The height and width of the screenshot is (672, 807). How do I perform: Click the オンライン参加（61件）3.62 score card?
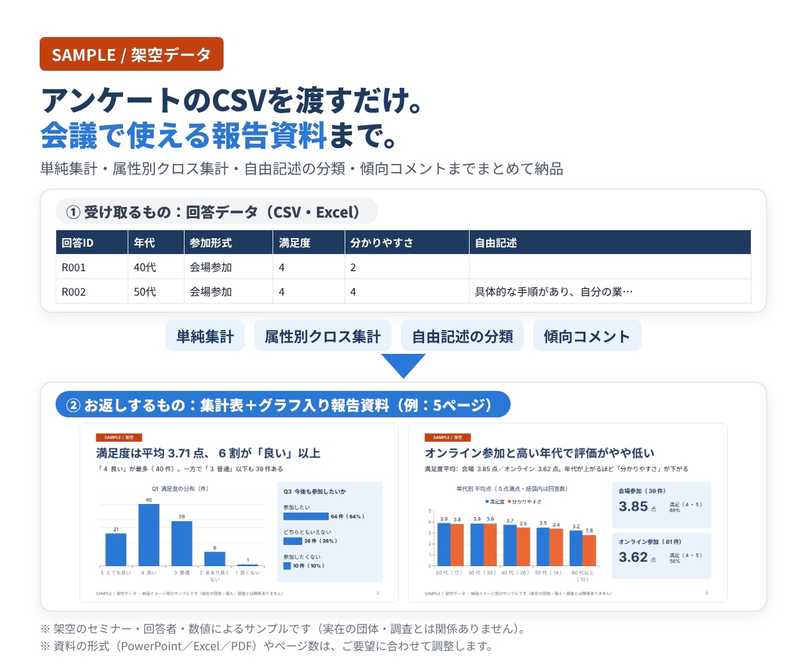coord(661,556)
